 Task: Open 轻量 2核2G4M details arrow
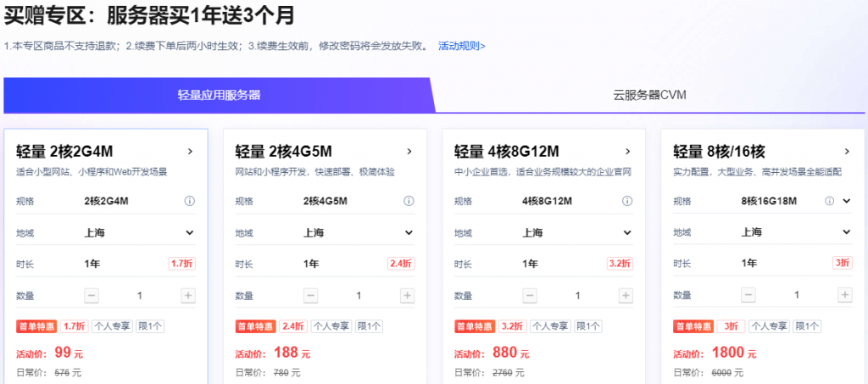[x=190, y=152]
